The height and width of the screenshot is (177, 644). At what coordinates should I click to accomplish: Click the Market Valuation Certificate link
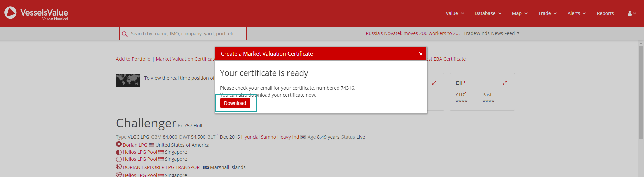[185, 59]
